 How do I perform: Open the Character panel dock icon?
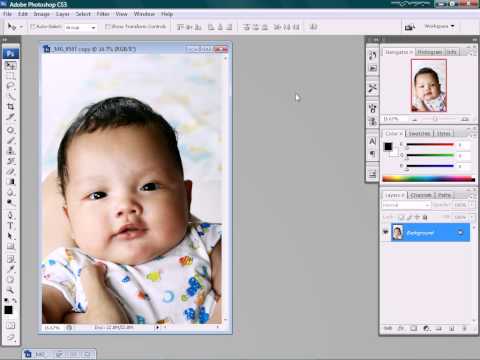point(372,141)
